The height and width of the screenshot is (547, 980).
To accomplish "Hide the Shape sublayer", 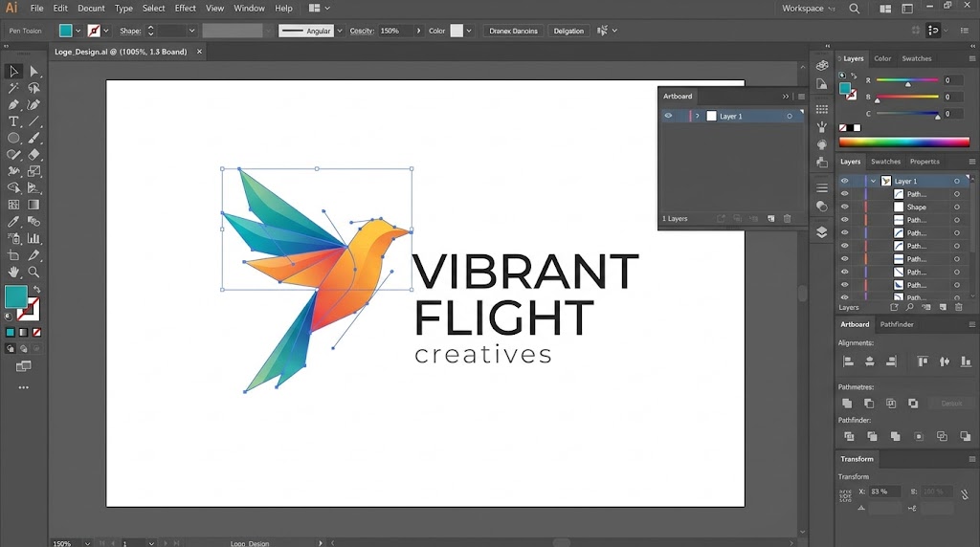I will (x=844, y=207).
